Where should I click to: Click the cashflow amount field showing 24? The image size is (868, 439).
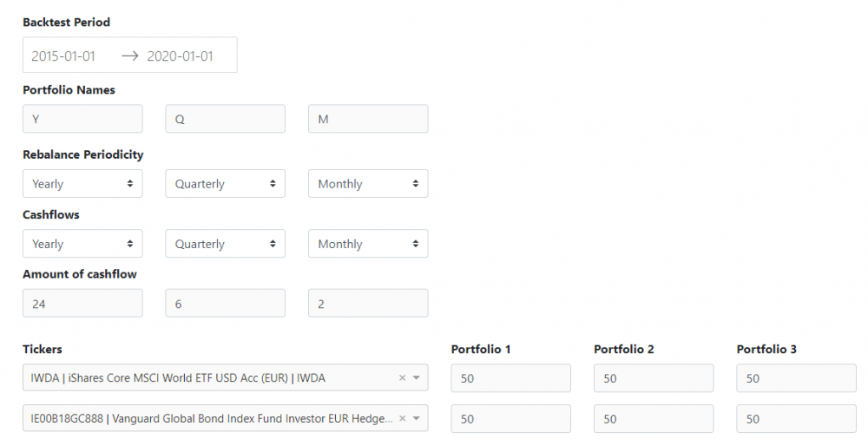pyautogui.click(x=82, y=304)
